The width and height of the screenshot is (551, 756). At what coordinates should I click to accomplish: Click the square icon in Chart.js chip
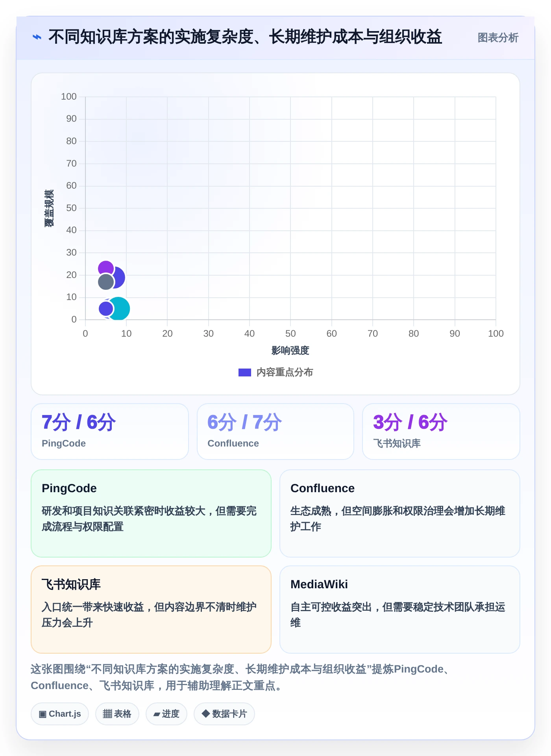pos(43,714)
